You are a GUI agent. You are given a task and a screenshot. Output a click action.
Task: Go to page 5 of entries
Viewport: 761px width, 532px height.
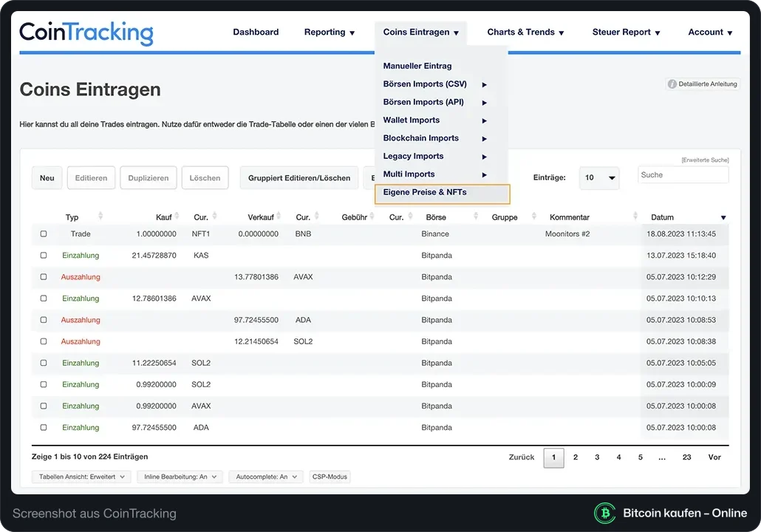coord(640,457)
